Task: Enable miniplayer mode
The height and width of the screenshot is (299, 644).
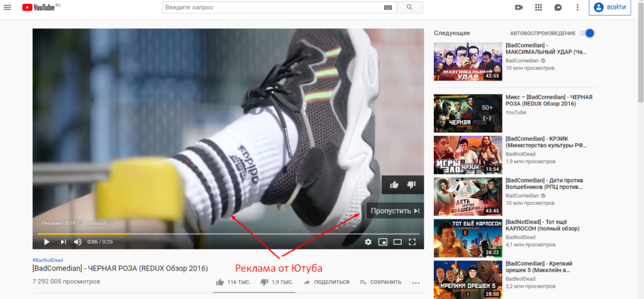Action: coord(383,242)
